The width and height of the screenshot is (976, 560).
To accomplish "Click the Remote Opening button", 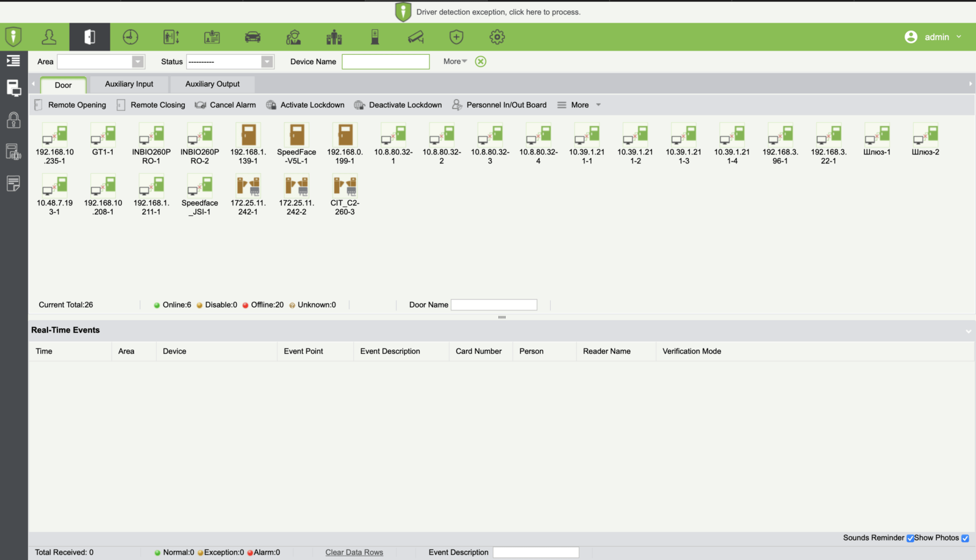I will 71,105.
